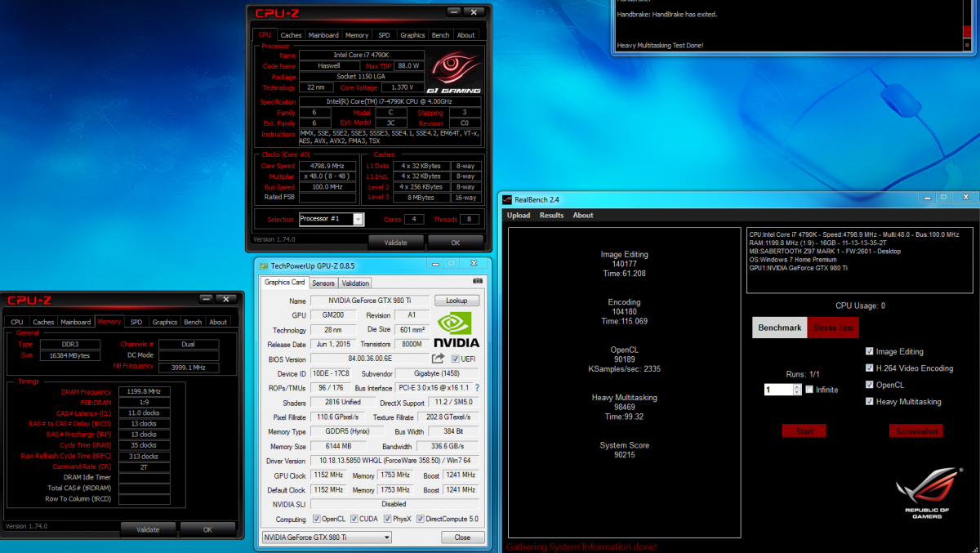Uncheck Image Editing in RealBench
The height and width of the screenshot is (553, 980).
tap(870, 351)
